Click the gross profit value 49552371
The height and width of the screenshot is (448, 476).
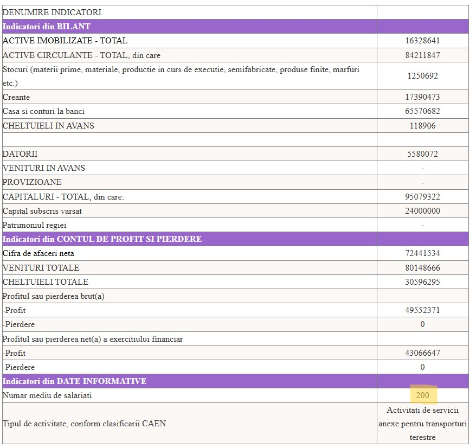tap(422, 310)
